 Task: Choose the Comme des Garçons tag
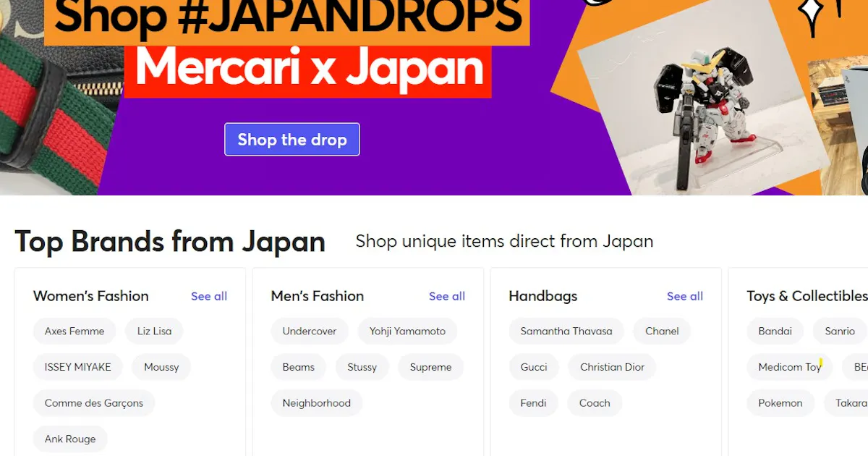click(94, 403)
